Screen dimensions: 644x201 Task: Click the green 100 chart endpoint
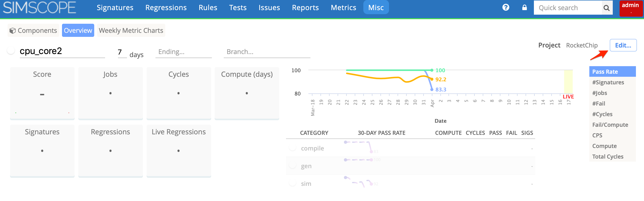432,70
